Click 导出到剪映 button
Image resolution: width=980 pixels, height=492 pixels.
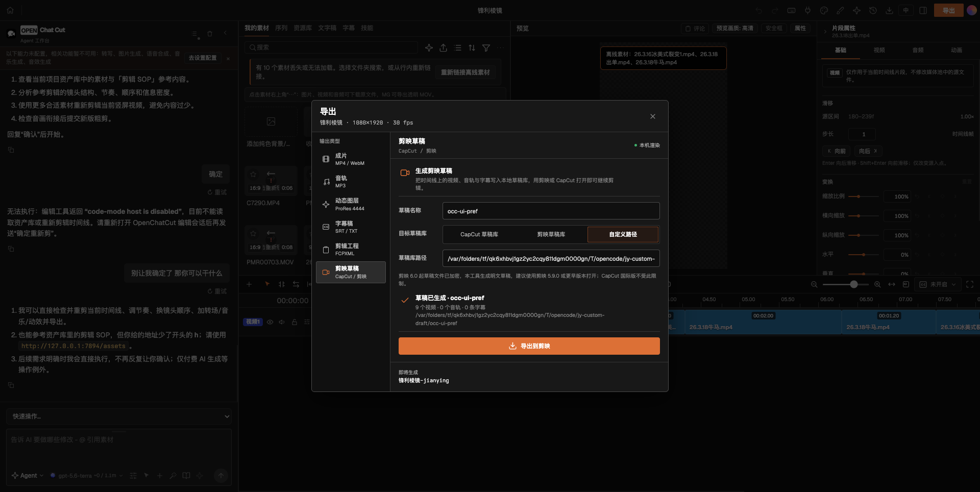[x=529, y=346]
